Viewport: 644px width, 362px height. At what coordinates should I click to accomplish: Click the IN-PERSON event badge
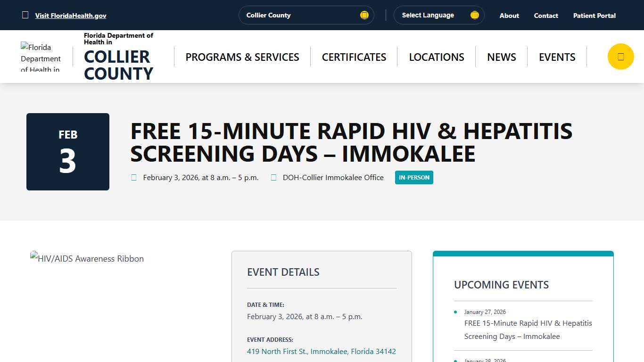click(x=414, y=177)
